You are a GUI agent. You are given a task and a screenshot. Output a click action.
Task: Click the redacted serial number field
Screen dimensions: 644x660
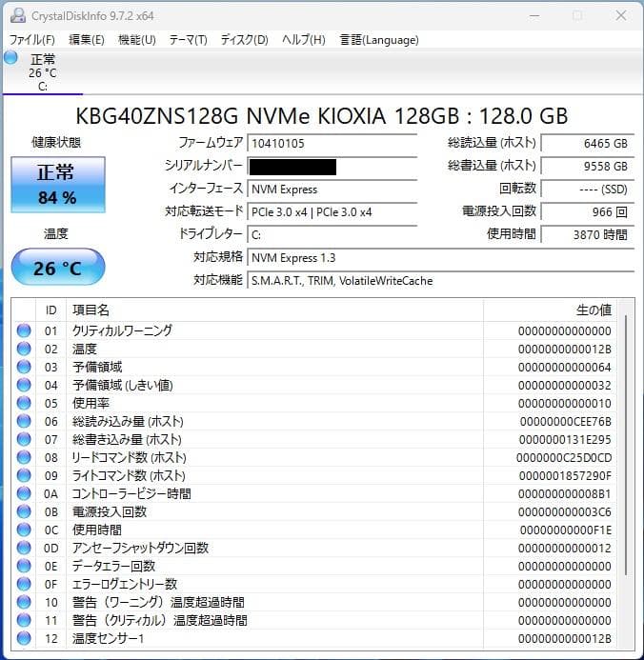[x=332, y=167]
